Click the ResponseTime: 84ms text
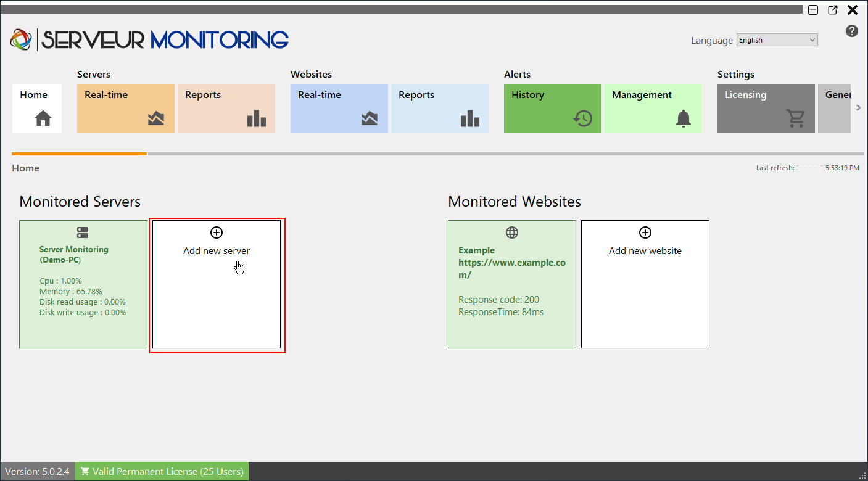Viewport: 868px width, 481px height. tap(501, 312)
